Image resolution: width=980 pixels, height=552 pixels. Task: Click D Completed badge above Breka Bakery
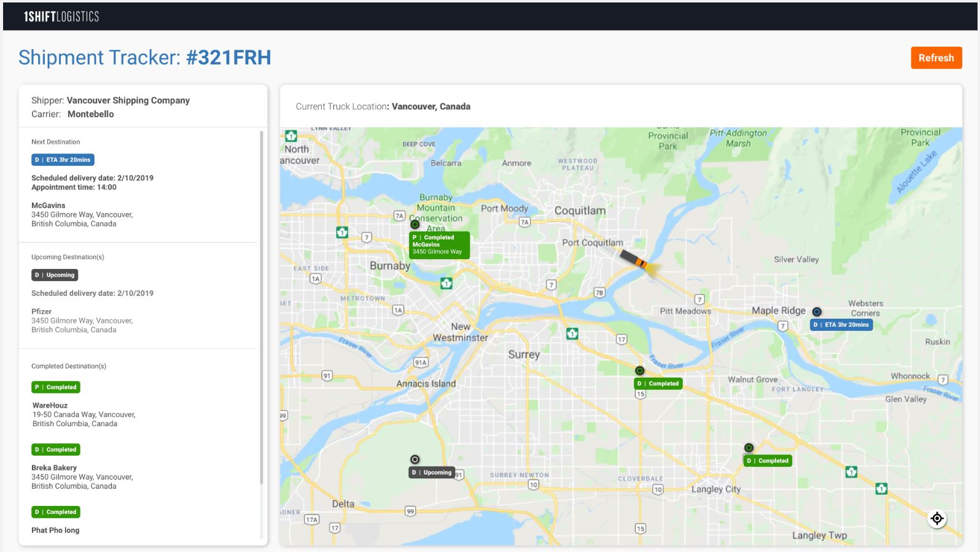pyautogui.click(x=56, y=449)
